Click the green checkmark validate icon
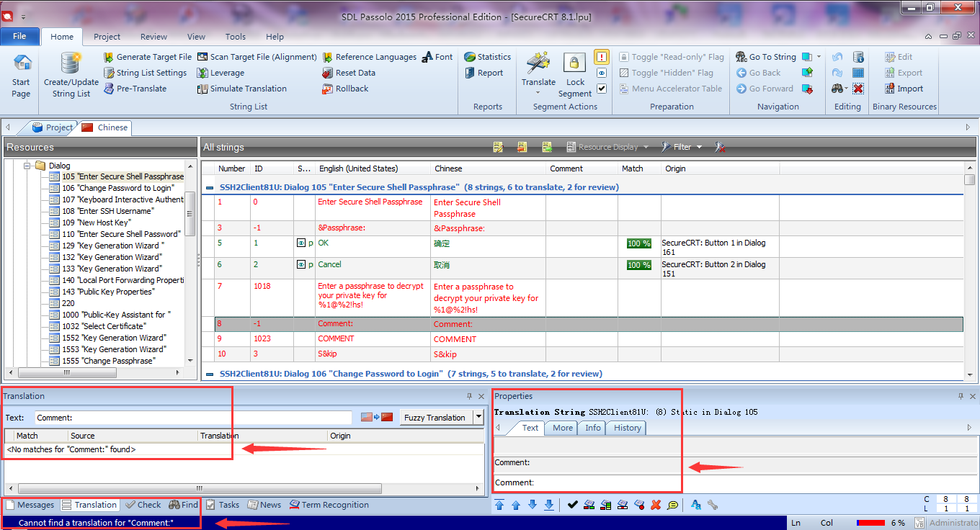The height and width of the screenshot is (530, 980). (x=572, y=505)
